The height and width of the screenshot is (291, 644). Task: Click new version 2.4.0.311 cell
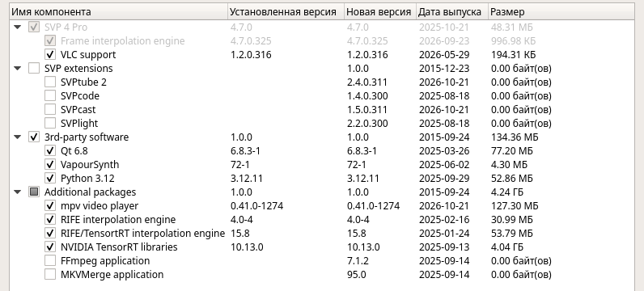(x=366, y=82)
